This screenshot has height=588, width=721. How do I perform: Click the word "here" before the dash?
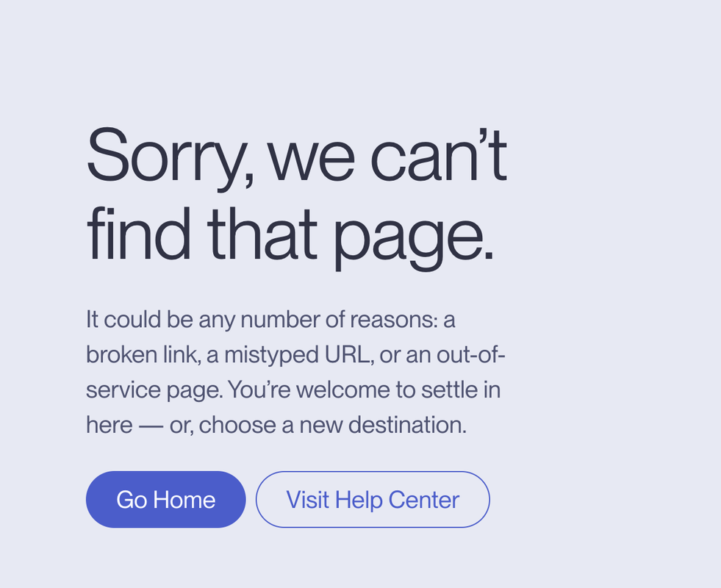(109, 425)
